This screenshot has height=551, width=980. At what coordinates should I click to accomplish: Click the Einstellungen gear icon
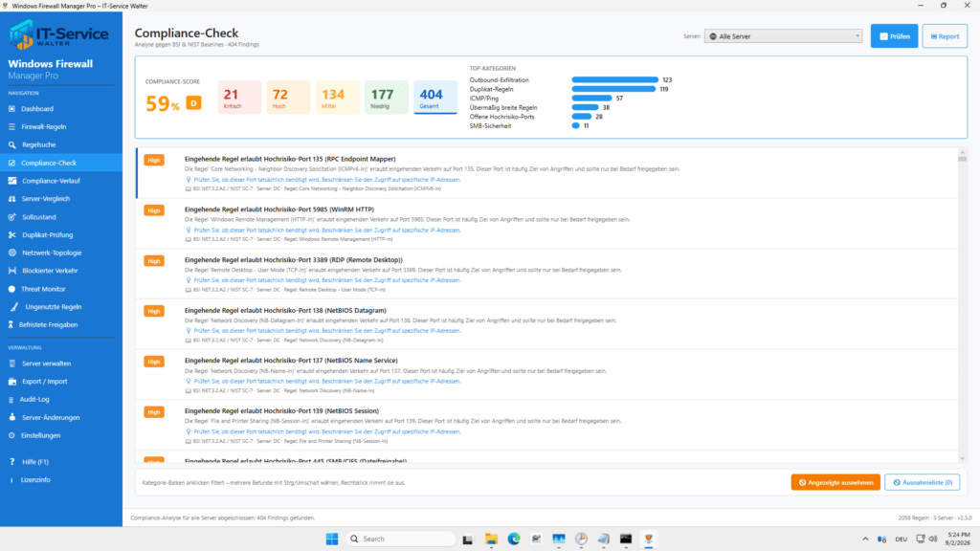pos(11,435)
